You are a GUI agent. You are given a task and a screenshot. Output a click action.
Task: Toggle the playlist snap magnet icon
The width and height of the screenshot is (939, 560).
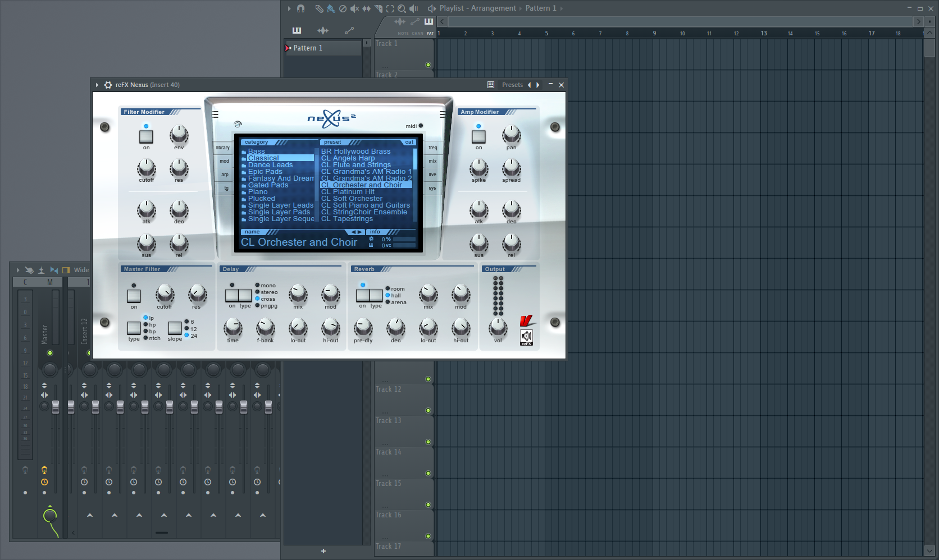point(300,8)
